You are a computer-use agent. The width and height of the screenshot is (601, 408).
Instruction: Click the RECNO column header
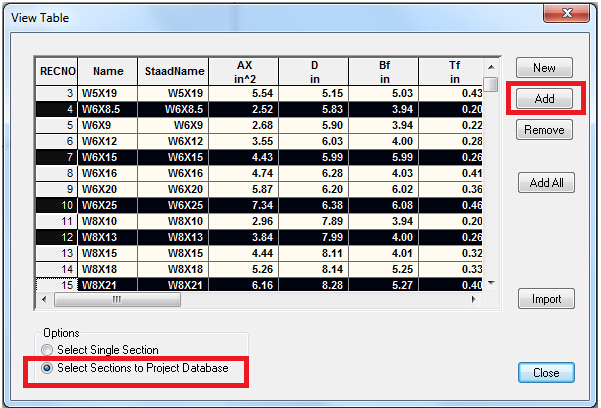pos(56,71)
